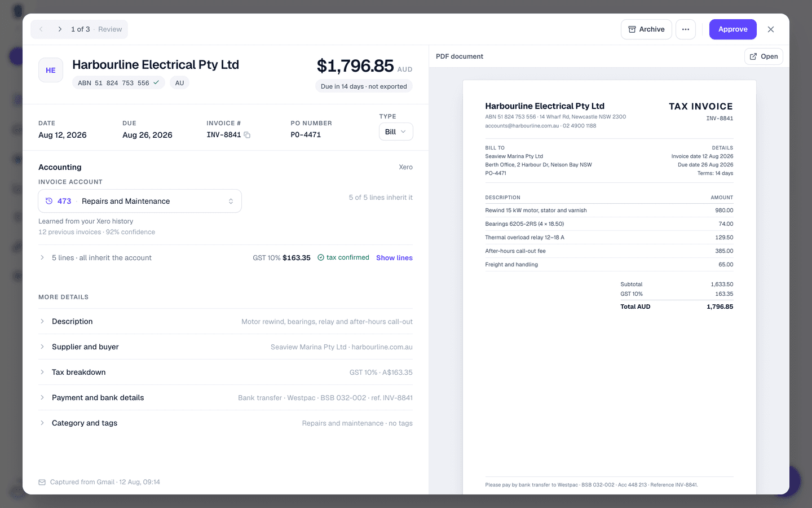Copy invoice number INV-8841
Viewport: 812px width, 508px height.
(247, 135)
